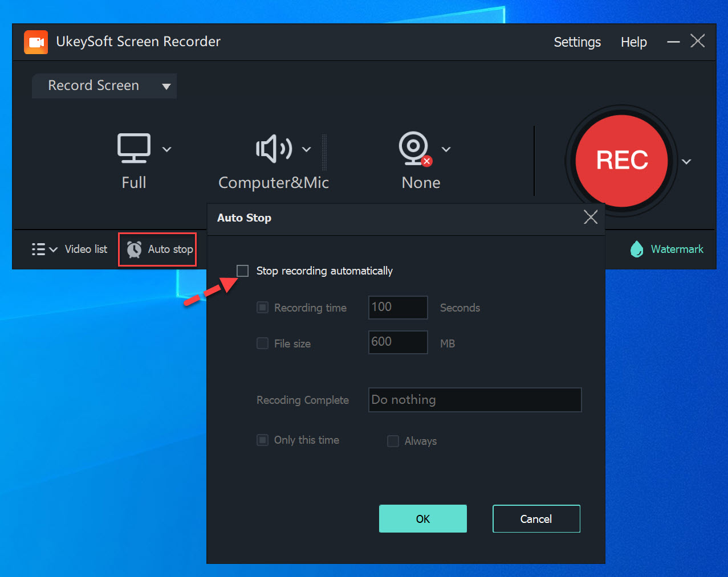Expand the Video list chevron
Image resolution: width=728 pixels, height=577 pixels.
(x=54, y=249)
